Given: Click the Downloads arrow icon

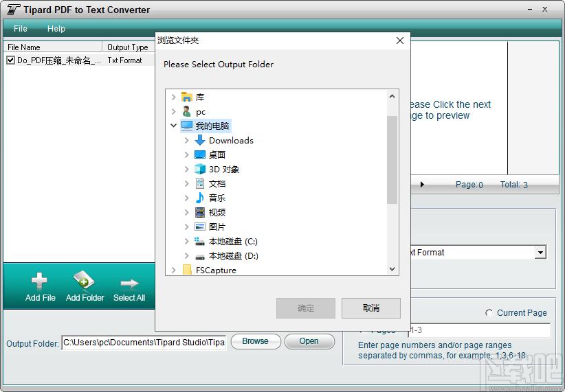Looking at the screenshot, I should pyautogui.click(x=200, y=140).
